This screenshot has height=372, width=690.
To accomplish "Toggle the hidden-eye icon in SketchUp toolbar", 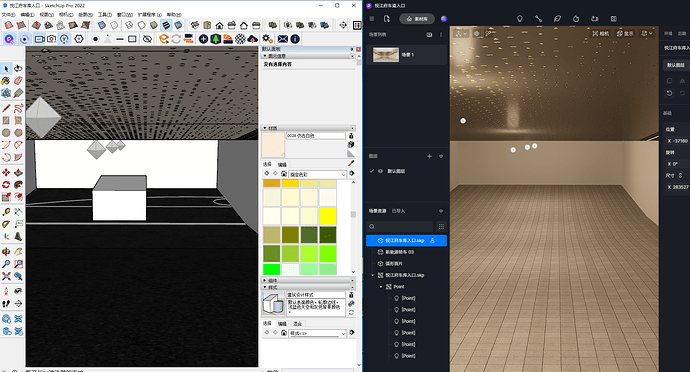I will (x=147, y=39).
